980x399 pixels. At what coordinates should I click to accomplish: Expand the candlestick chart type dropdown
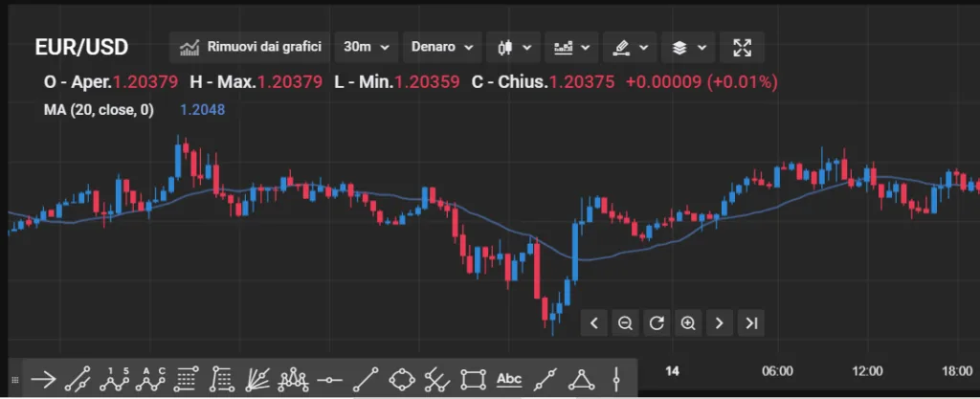pyautogui.click(x=514, y=48)
